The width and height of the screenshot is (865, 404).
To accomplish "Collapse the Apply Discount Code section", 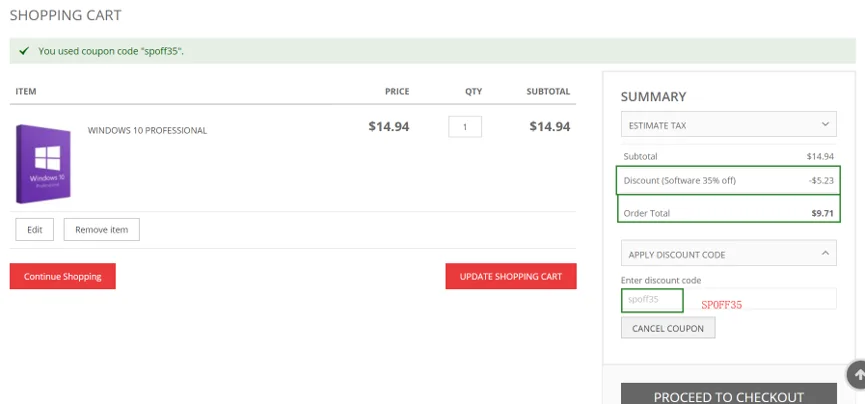I will 825,254.
